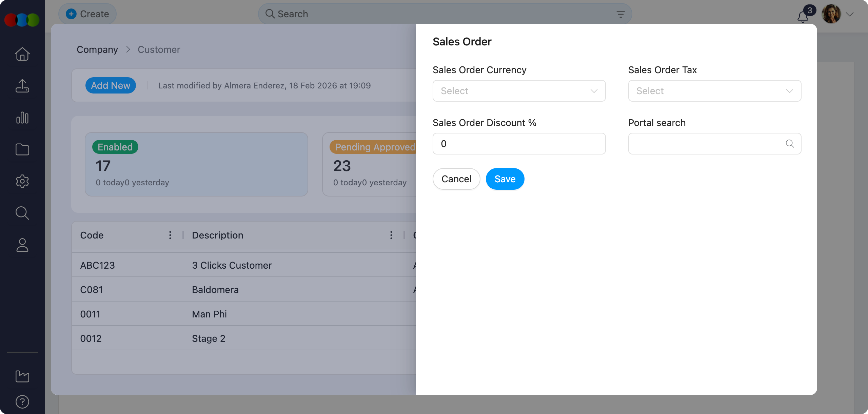Open the settings gear in the sidebar
This screenshot has width=868, height=414.
[22, 181]
